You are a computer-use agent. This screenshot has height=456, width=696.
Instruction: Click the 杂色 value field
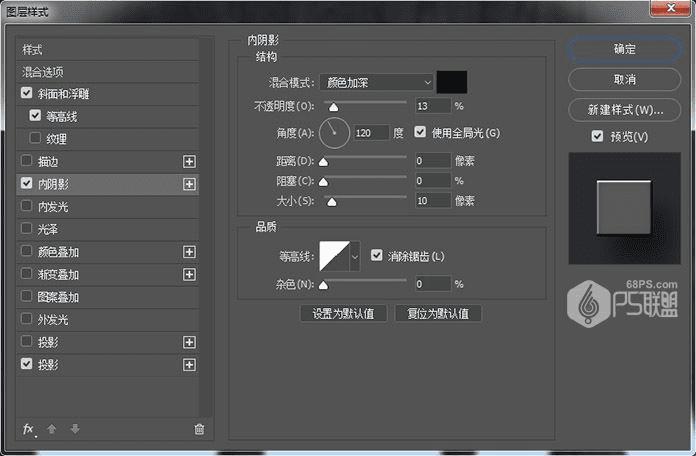(433, 284)
